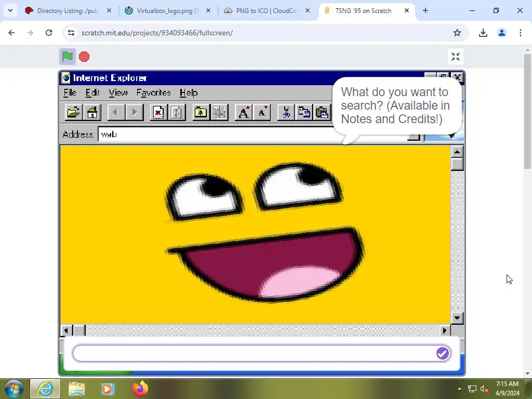Click the vertical scrollbar down arrow in page
This screenshot has height=399, width=532.
click(457, 318)
